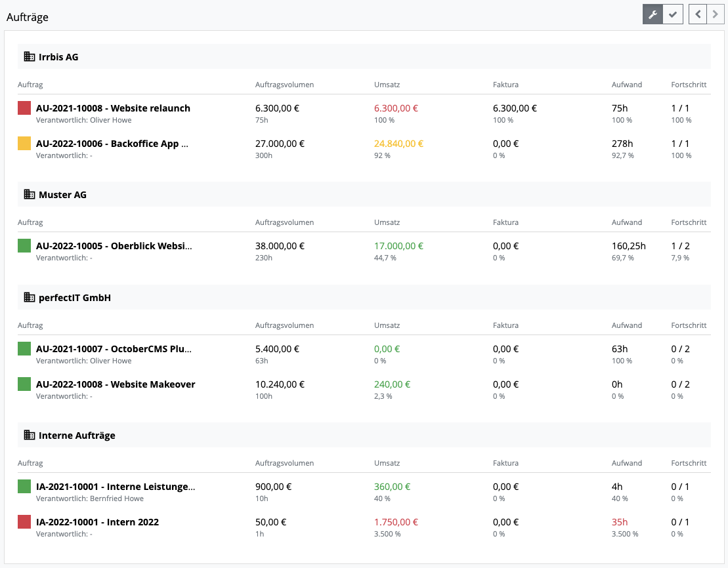Click Umsatz column header under Muster AG
This screenshot has width=728, height=568.
point(387,222)
